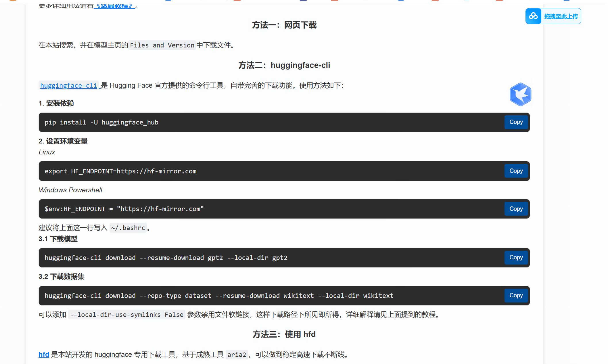Image resolution: width=608 pixels, height=364 pixels.
Task: Click the export HF_ENDPOINT code text
Action: tap(120, 171)
